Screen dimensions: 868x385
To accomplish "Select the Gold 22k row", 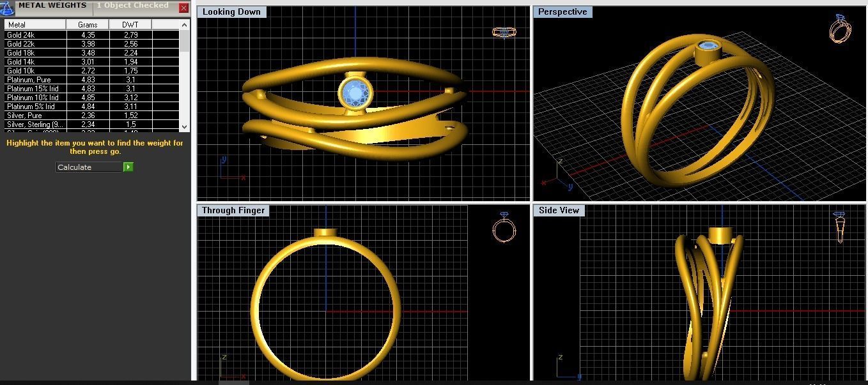I will [92, 44].
